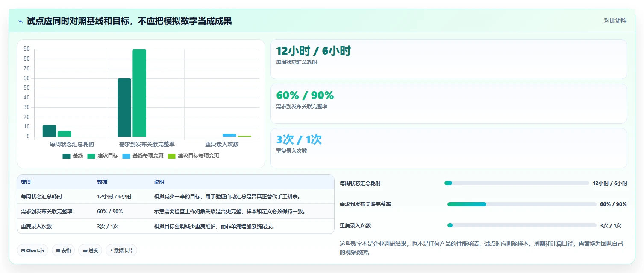Click the lime 建议目标每项变更 legend swatch

pos(171,156)
